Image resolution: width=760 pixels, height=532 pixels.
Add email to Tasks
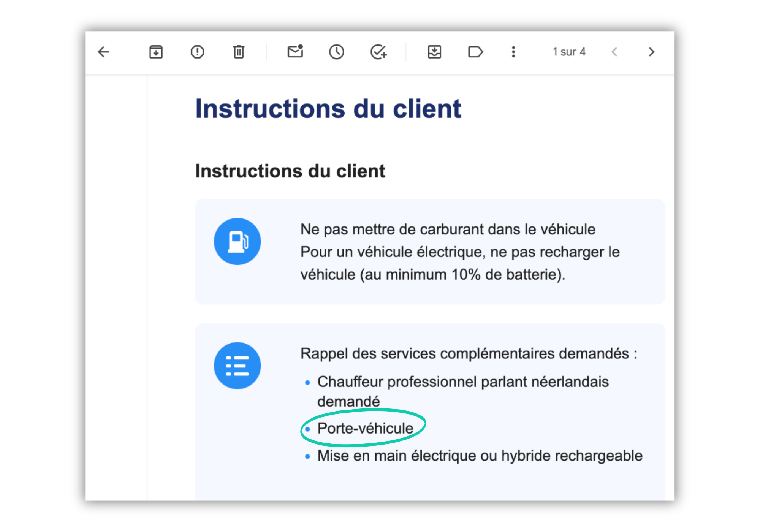click(378, 52)
